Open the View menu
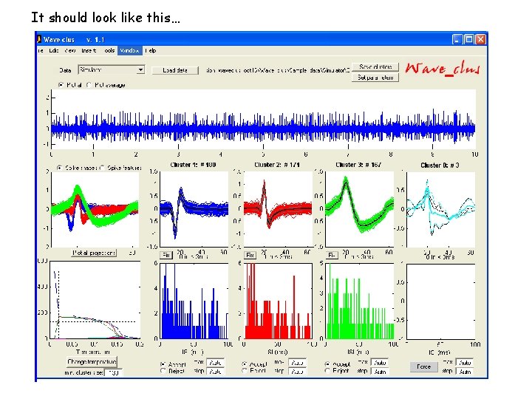 coord(70,50)
